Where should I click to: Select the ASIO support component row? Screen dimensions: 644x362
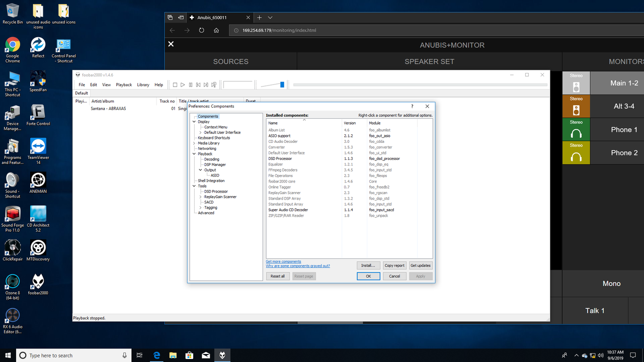pos(349,136)
